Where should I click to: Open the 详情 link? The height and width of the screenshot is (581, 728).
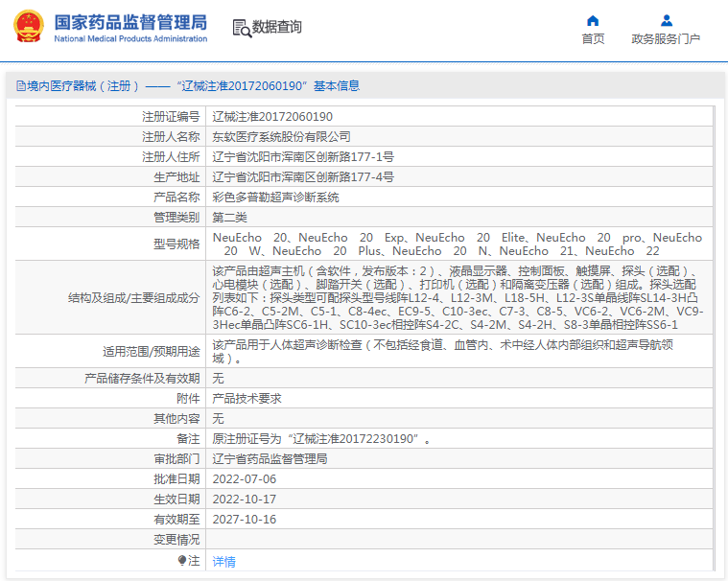coord(223,562)
